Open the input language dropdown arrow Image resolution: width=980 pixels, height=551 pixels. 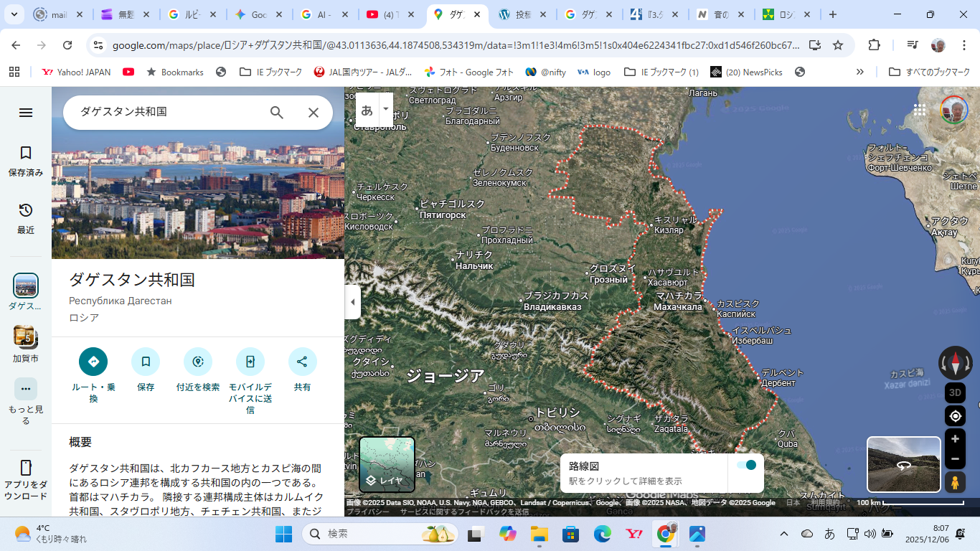(x=386, y=109)
